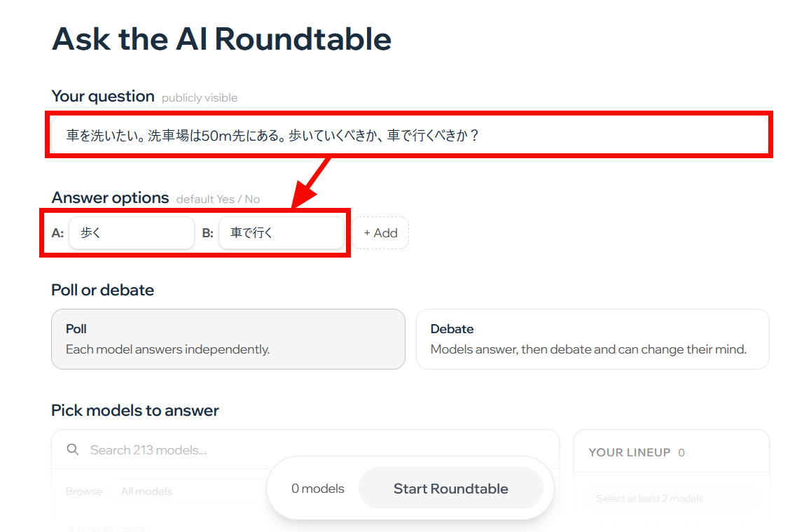
Task: Edit answer option A field
Action: click(131, 233)
